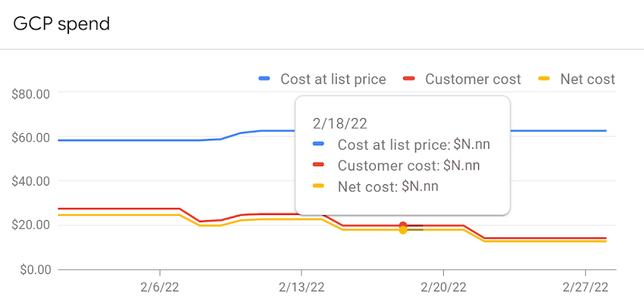Click the $80.00 y-axis label
This screenshot has height=305, width=644.
31,94
